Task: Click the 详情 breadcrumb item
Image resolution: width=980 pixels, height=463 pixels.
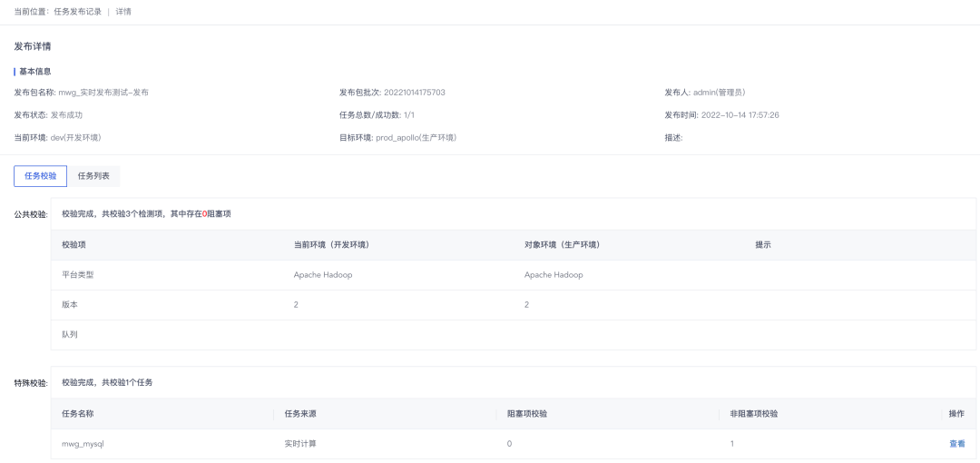Action: tap(122, 11)
